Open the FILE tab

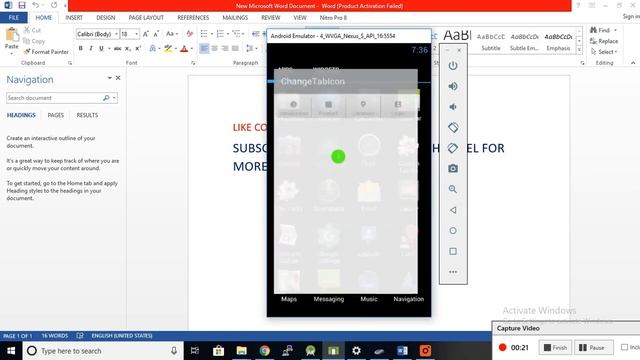[x=13, y=18]
